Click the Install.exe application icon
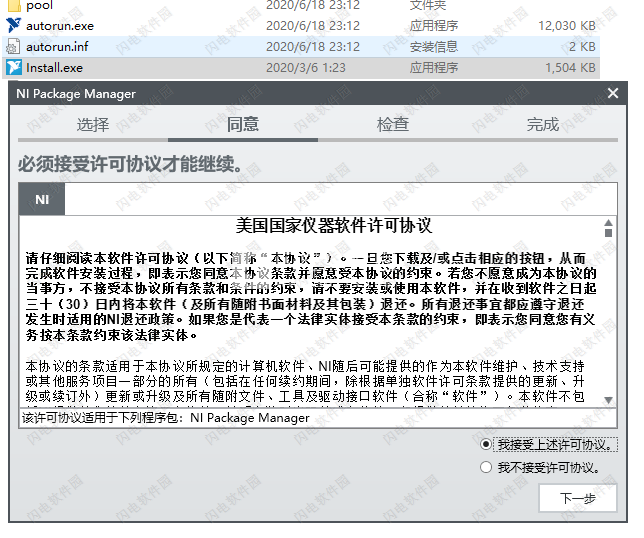This screenshot has width=644, height=538. [14, 67]
